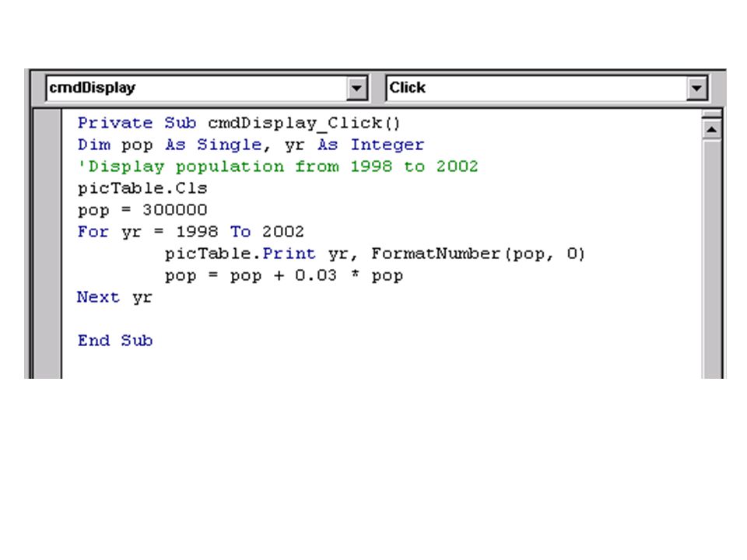Image resolution: width=747 pixels, height=560 pixels.
Task: Click the 'picTable.Print yr, FormatNumber(pop, 0)' line
Action: click(374, 254)
